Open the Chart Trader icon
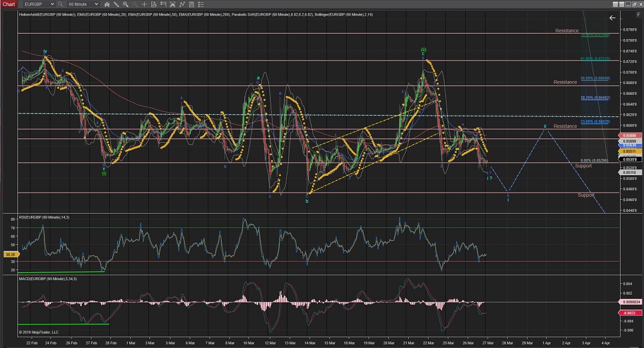The image size is (644, 348). (163, 4)
